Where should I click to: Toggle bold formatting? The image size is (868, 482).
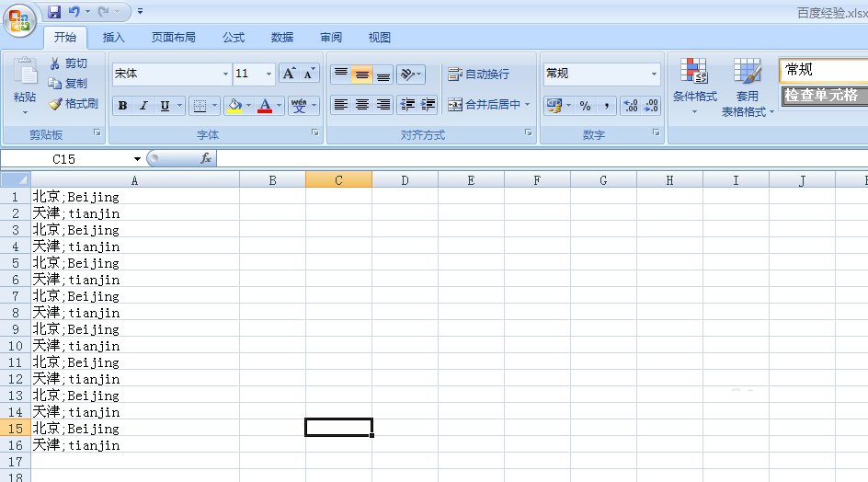click(122, 106)
